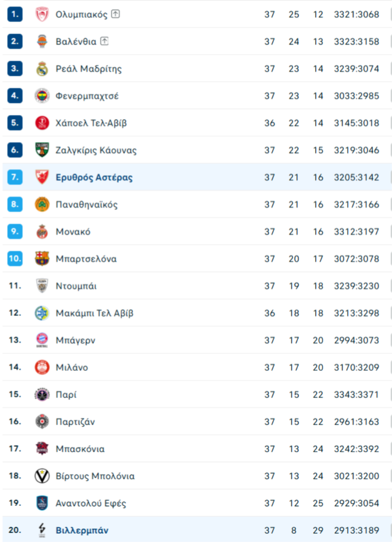
Task: Click the Fenerbahçe club logo
Action: pos(42,96)
